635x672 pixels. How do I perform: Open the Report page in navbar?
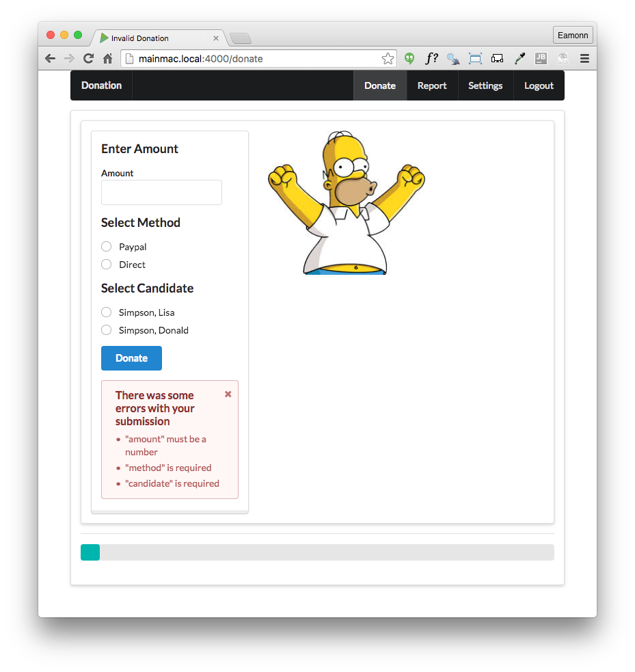432,85
